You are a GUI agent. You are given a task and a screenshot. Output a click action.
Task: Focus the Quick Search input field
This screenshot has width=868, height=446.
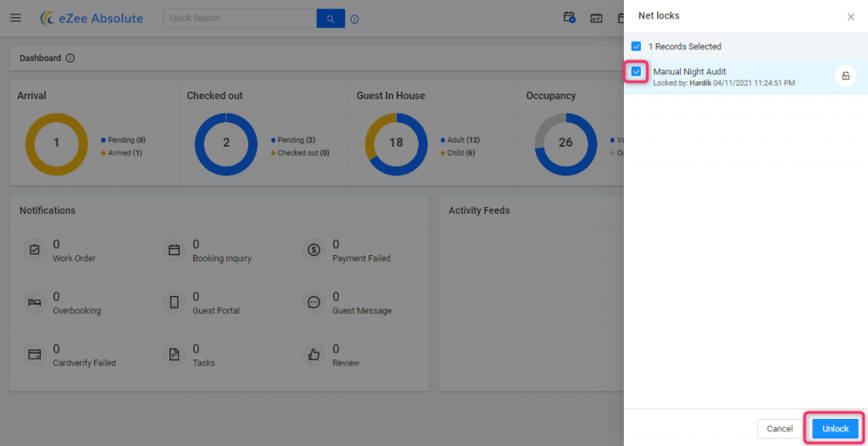tap(240, 19)
